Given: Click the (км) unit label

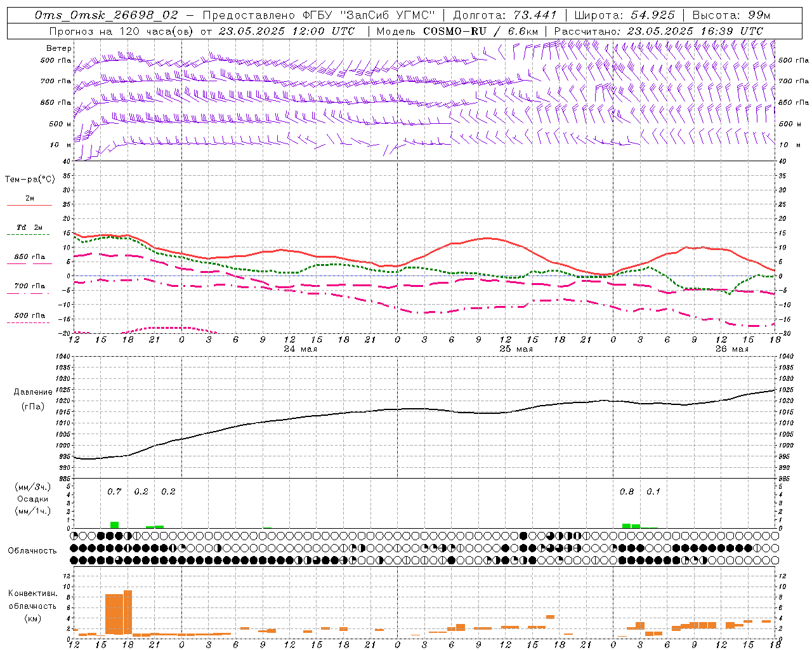Looking at the screenshot, I should (x=32, y=618).
